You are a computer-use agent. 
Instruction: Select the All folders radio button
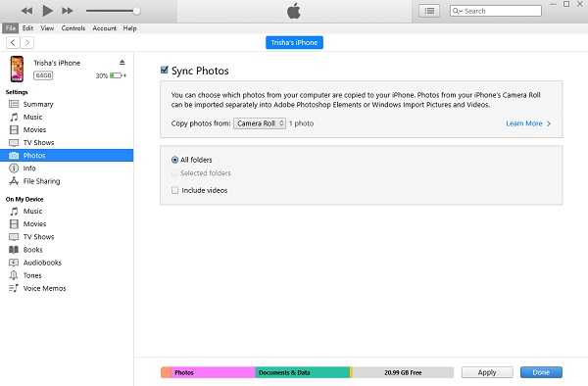click(x=174, y=160)
